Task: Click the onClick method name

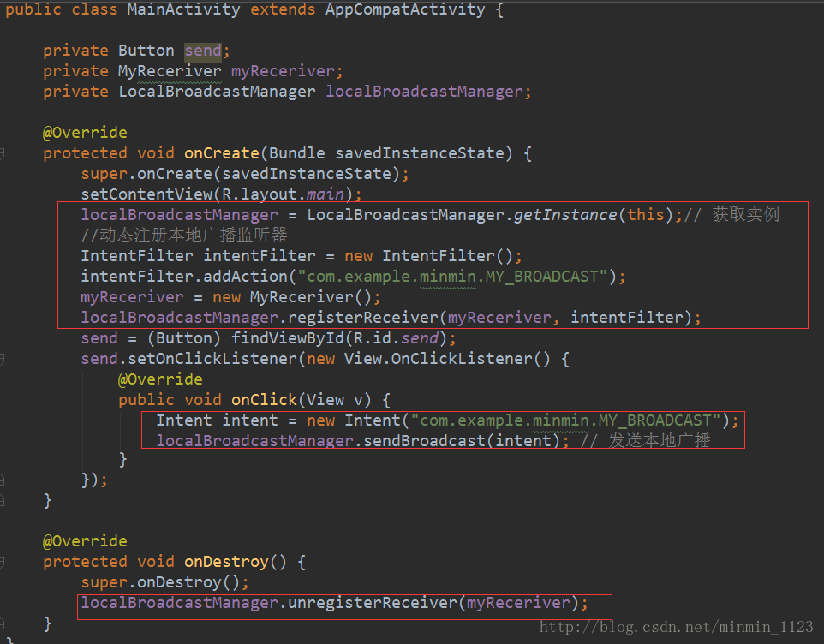Action: click(264, 400)
